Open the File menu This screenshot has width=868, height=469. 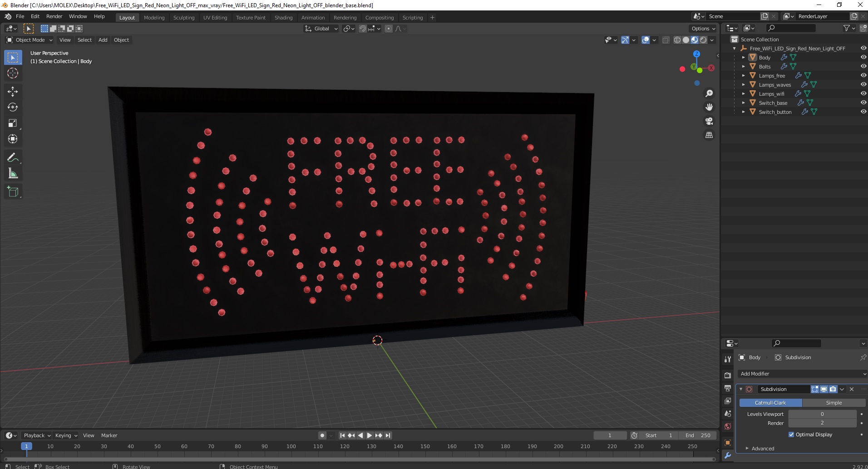click(x=20, y=16)
